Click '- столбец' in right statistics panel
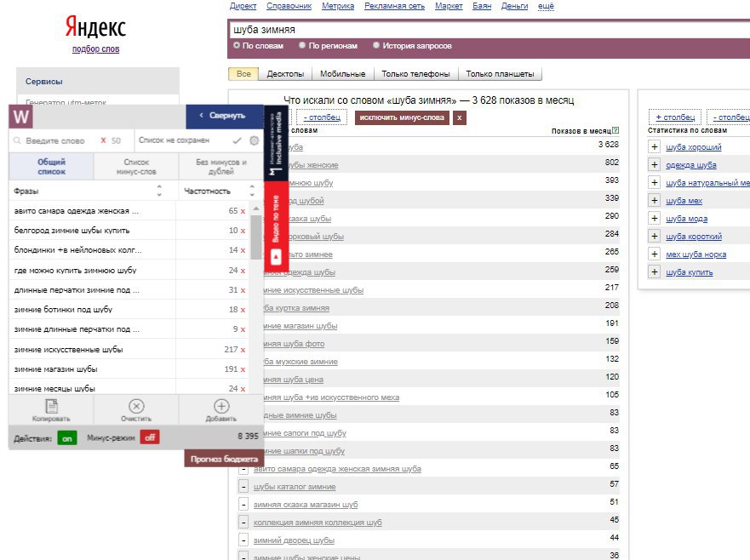750x560 pixels. (x=730, y=117)
